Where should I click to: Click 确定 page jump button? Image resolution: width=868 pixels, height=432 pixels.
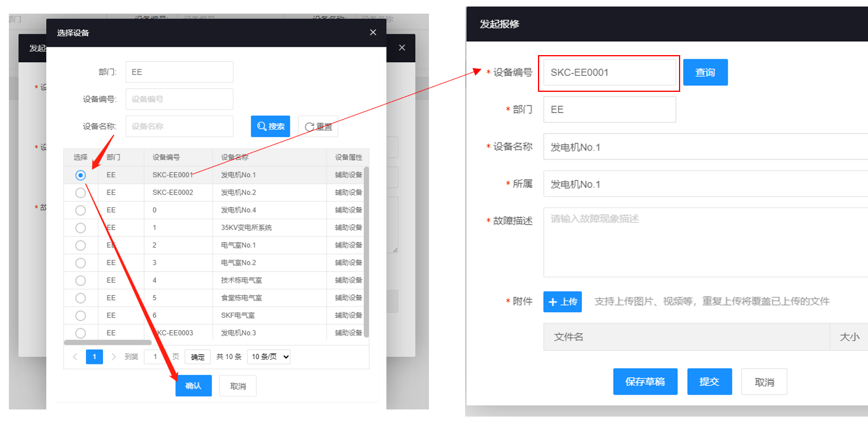click(198, 357)
